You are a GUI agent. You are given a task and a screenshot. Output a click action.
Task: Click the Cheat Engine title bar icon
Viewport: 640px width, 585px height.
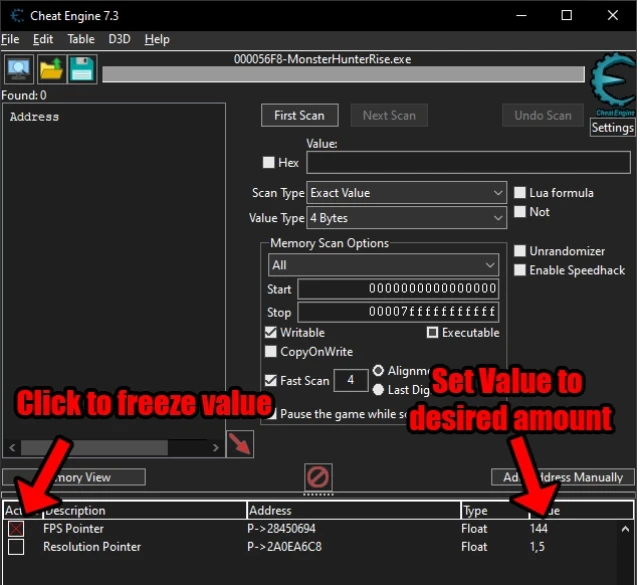pos(17,16)
